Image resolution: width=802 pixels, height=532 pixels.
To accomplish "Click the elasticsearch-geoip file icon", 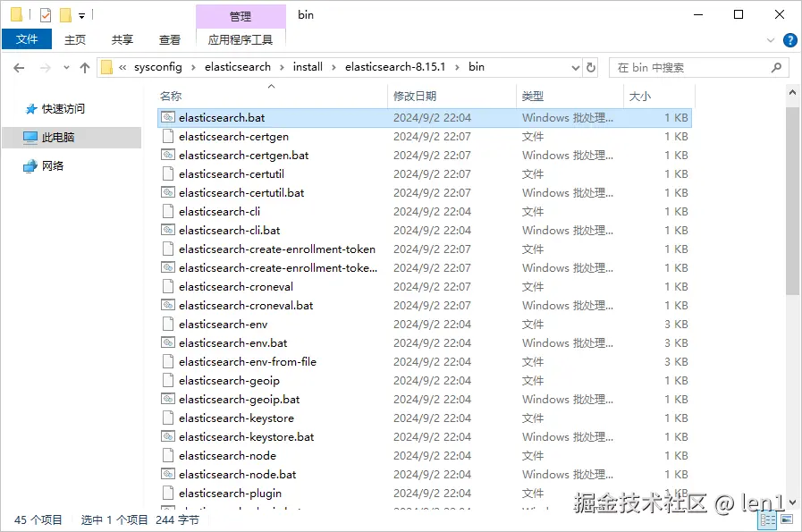I will coord(168,380).
